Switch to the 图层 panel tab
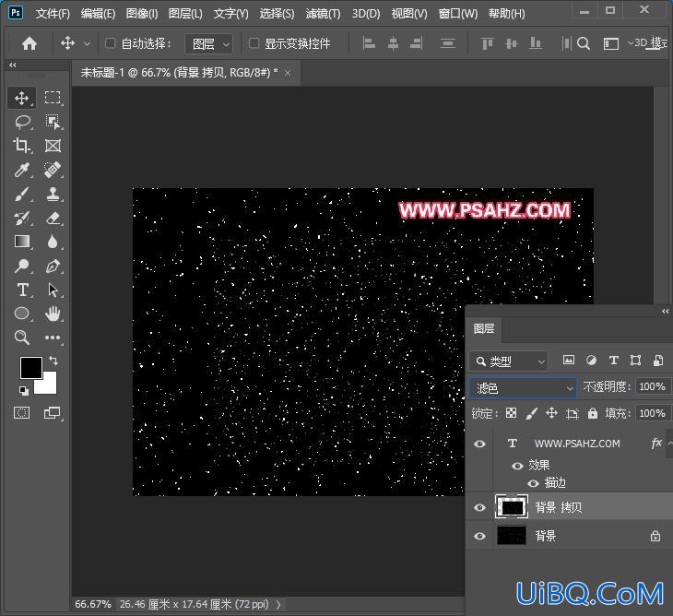 [x=484, y=328]
